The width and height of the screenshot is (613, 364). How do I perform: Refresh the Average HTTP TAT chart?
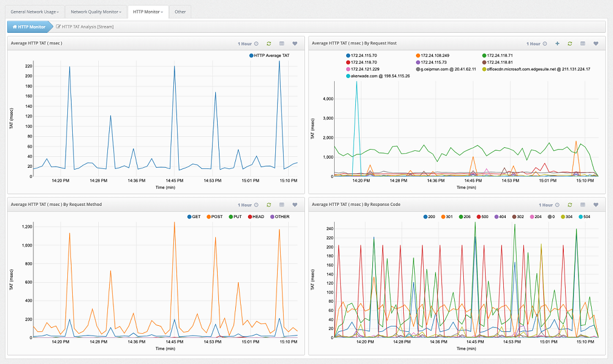point(269,44)
